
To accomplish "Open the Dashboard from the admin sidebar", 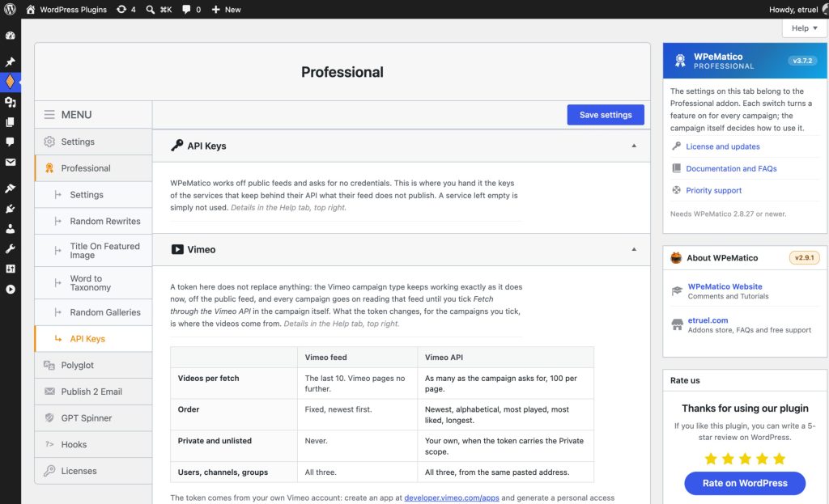I will point(10,36).
